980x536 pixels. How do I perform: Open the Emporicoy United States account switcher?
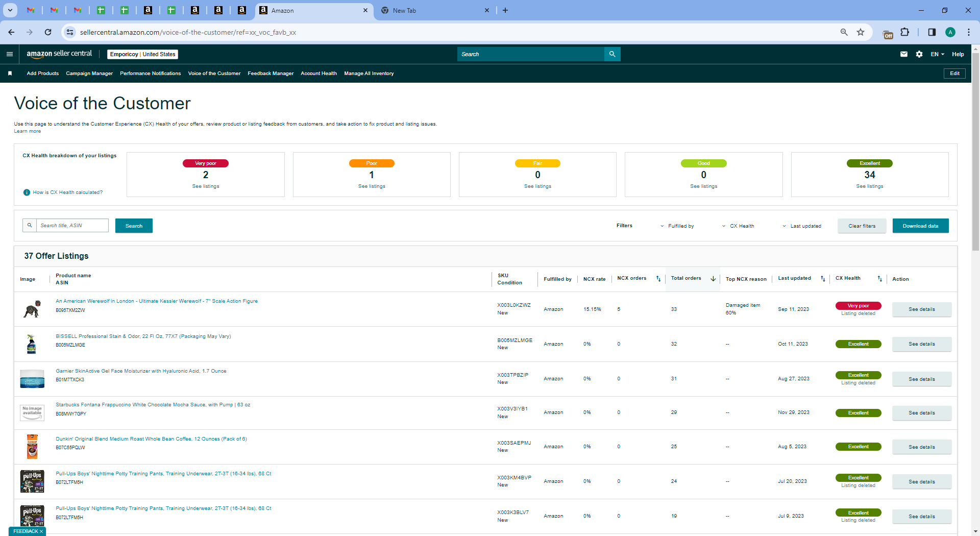tap(143, 54)
